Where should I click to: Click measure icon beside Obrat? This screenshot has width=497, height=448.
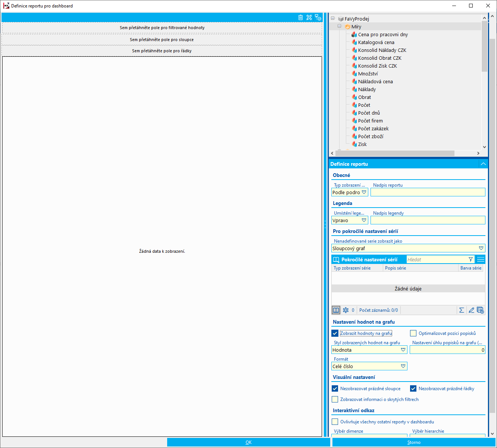[354, 97]
